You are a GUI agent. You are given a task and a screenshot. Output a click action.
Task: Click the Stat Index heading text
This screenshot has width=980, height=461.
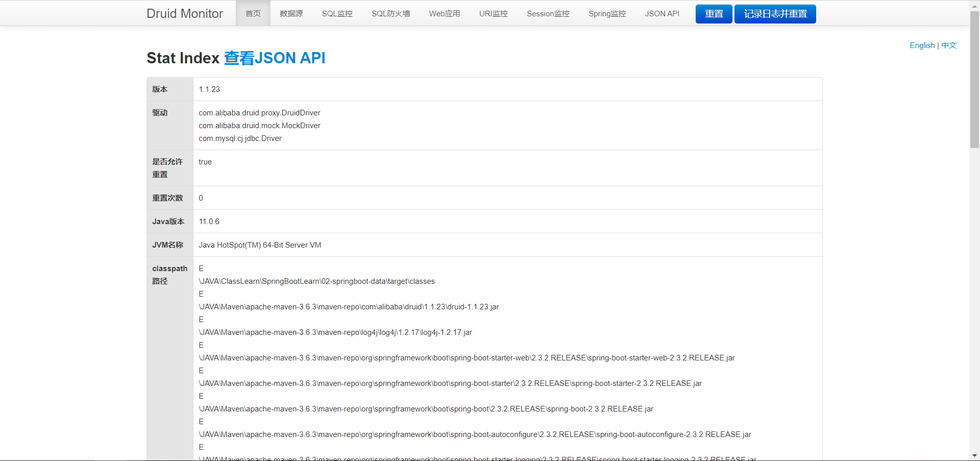(183, 58)
